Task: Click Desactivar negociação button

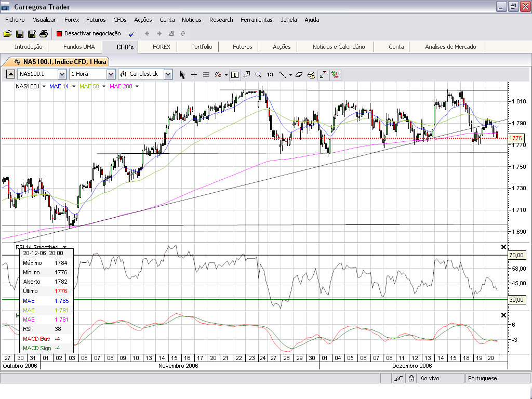Action: pos(88,34)
